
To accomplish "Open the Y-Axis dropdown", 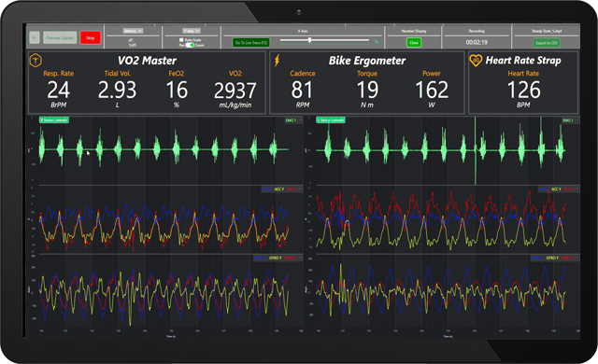I will [191, 31].
